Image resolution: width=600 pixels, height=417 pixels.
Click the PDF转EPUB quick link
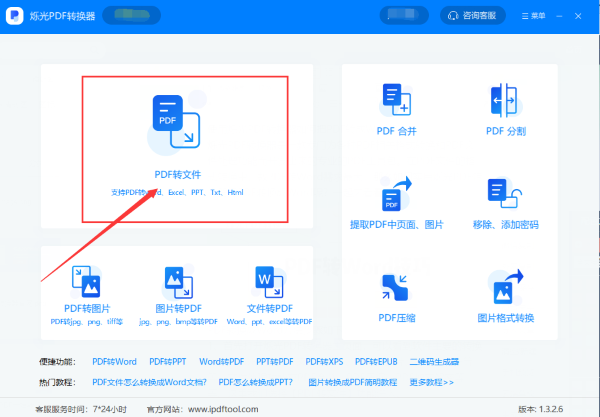[376, 362]
